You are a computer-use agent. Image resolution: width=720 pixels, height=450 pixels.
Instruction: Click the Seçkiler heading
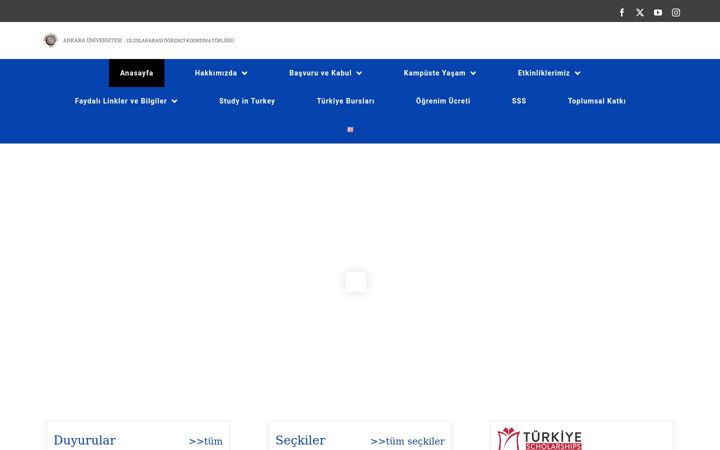[x=300, y=440]
